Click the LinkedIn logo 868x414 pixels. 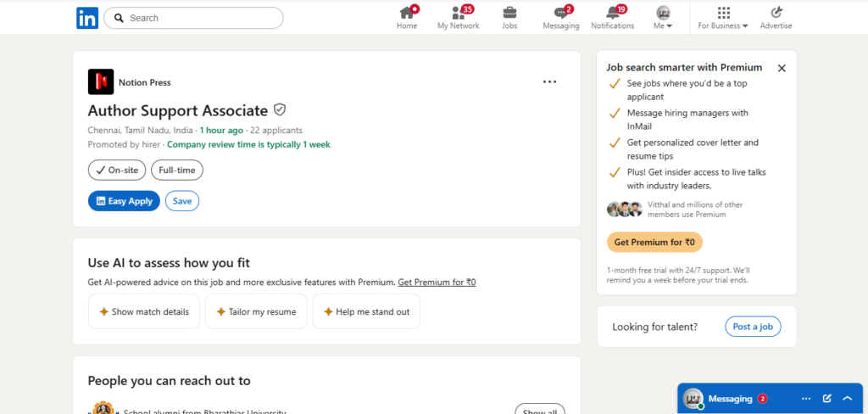tap(87, 18)
